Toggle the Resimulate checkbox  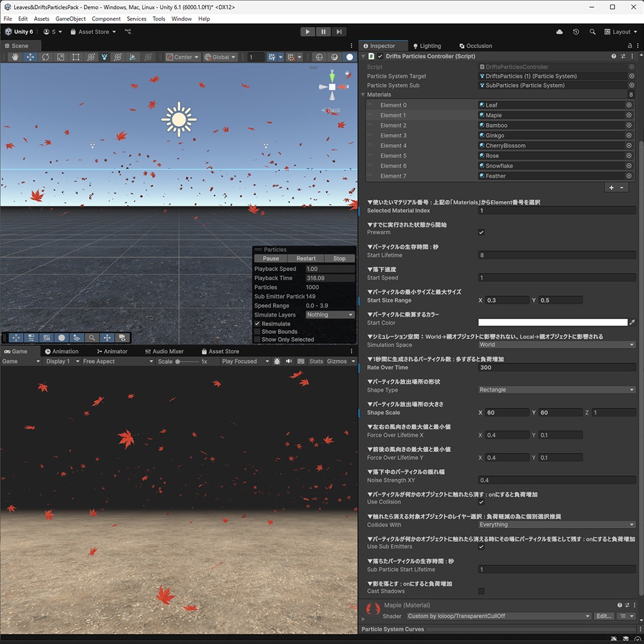(x=258, y=324)
